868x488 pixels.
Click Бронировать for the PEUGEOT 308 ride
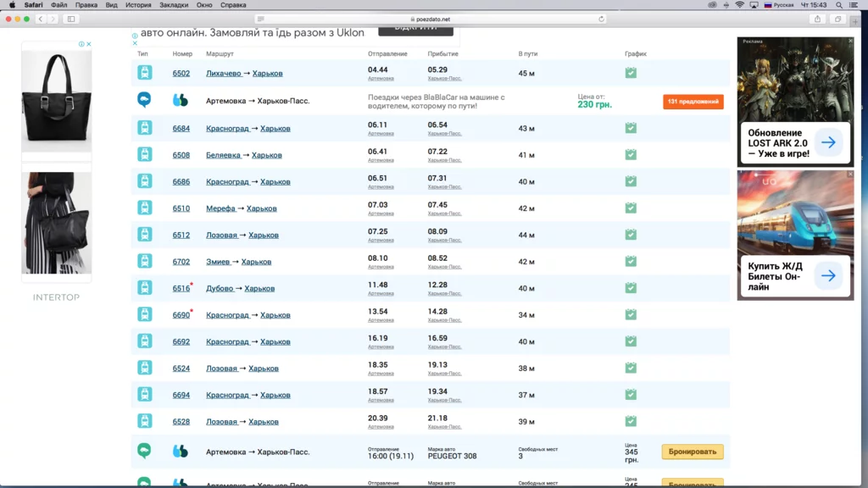pyautogui.click(x=693, y=452)
